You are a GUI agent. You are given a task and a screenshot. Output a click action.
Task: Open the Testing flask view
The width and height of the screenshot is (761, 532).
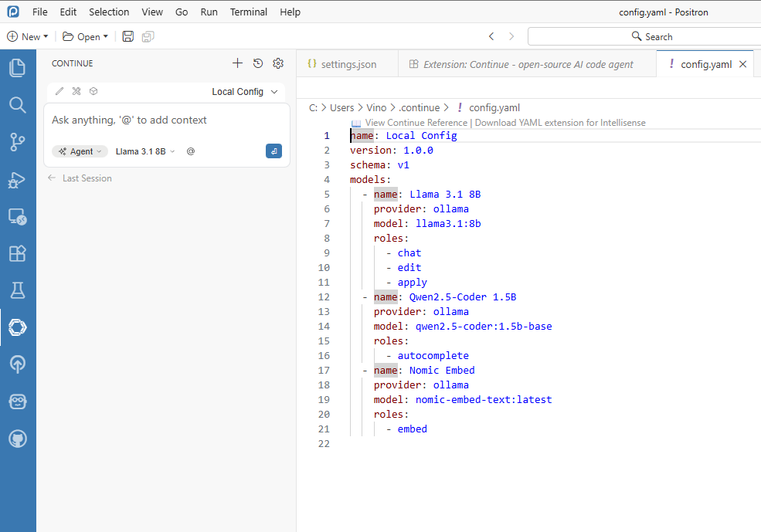coord(17,290)
